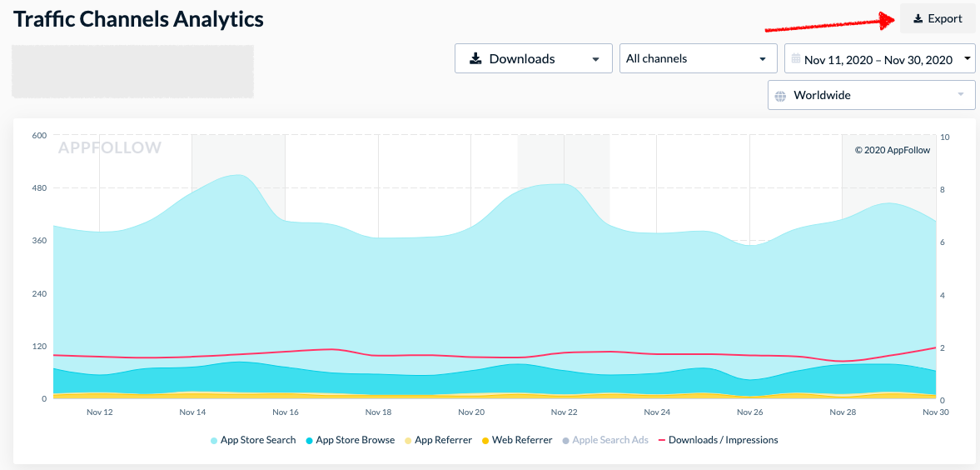Viewport: 980px width, 470px height.
Task: Toggle the Downloads / Impressions legend line
Action: 718,440
